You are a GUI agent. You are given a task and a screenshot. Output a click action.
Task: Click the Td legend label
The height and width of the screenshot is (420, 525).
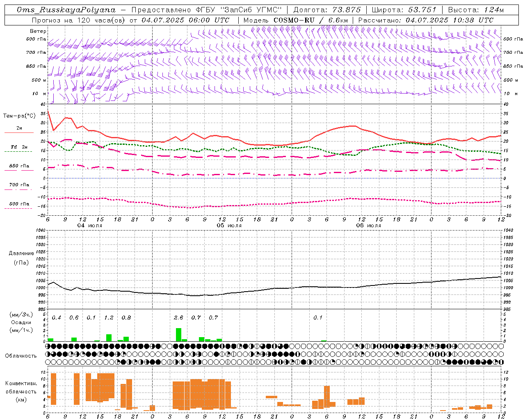pos(14,147)
